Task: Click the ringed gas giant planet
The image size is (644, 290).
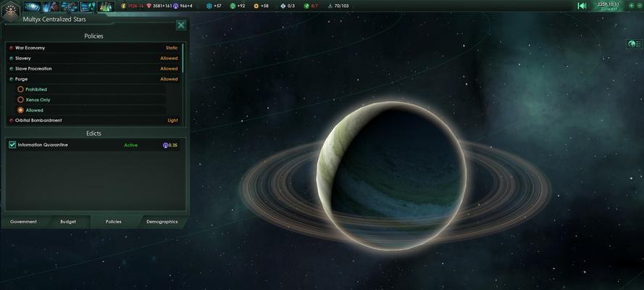Action: coord(392,177)
